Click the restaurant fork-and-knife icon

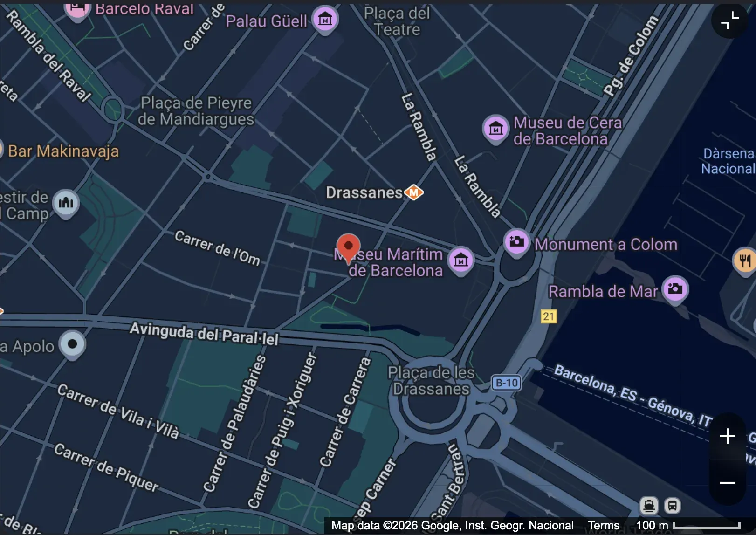coord(745,261)
